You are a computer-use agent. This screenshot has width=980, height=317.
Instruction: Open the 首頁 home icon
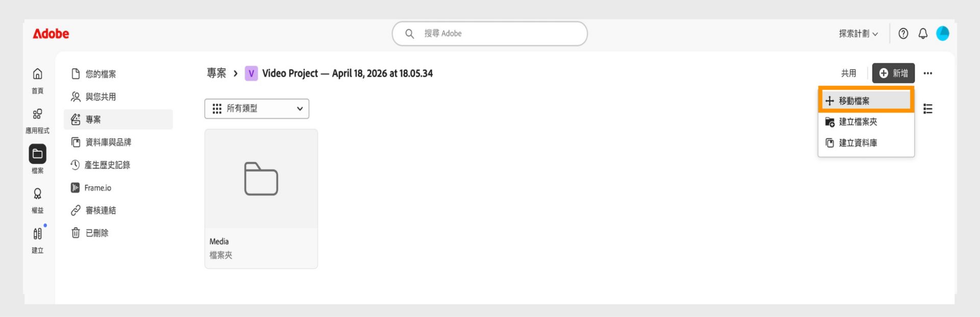tap(37, 75)
